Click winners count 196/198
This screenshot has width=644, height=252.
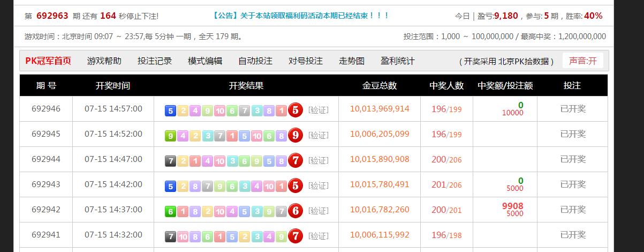tap(446, 235)
